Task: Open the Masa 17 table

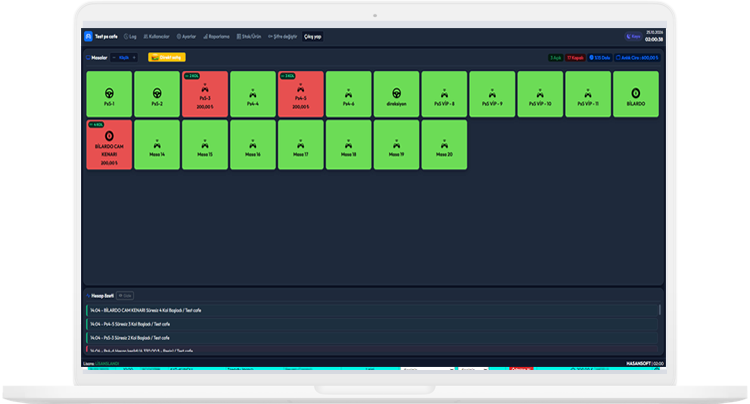Action: coord(300,144)
